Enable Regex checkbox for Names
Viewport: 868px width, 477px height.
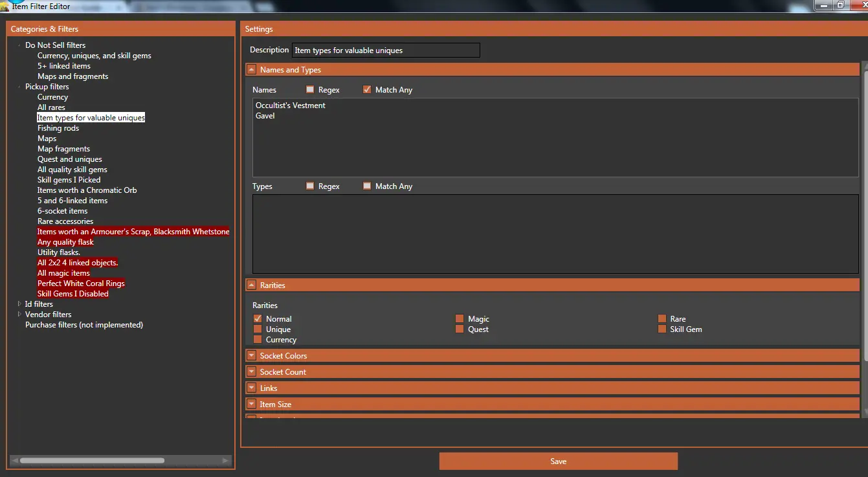[310, 90]
